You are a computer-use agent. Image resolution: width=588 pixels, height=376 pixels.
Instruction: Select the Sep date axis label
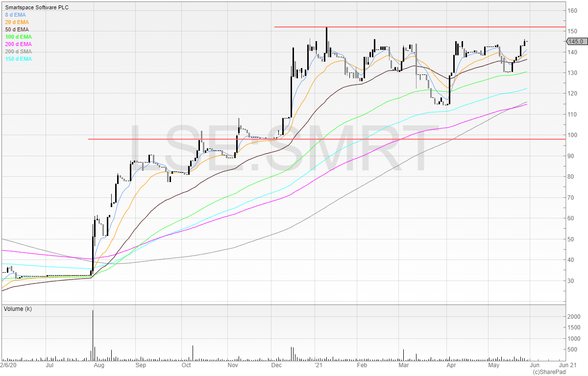point(141,365)
